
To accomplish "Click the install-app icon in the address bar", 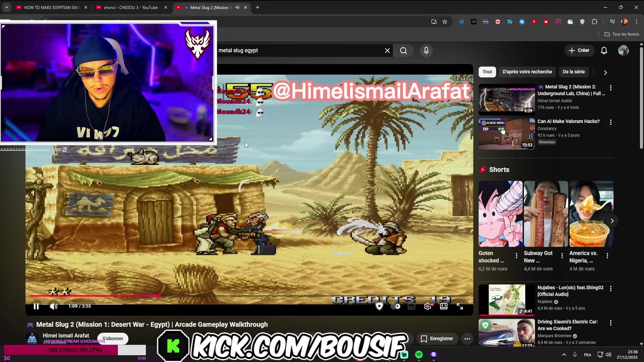I will point(434,22).
